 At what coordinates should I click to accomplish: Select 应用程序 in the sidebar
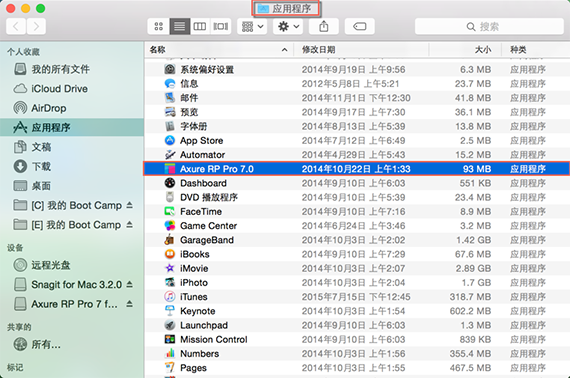pyautogui.click(x=72, y=127)
